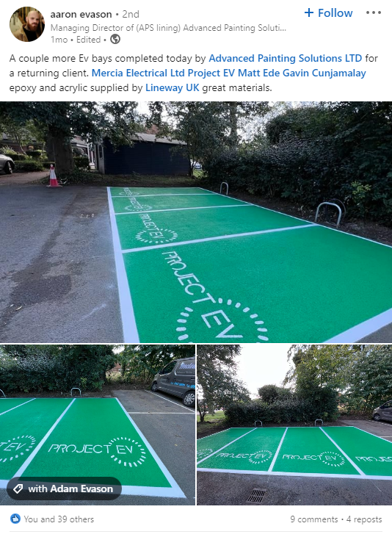Click the blue like reaction icon

click(x=15, y=519)
